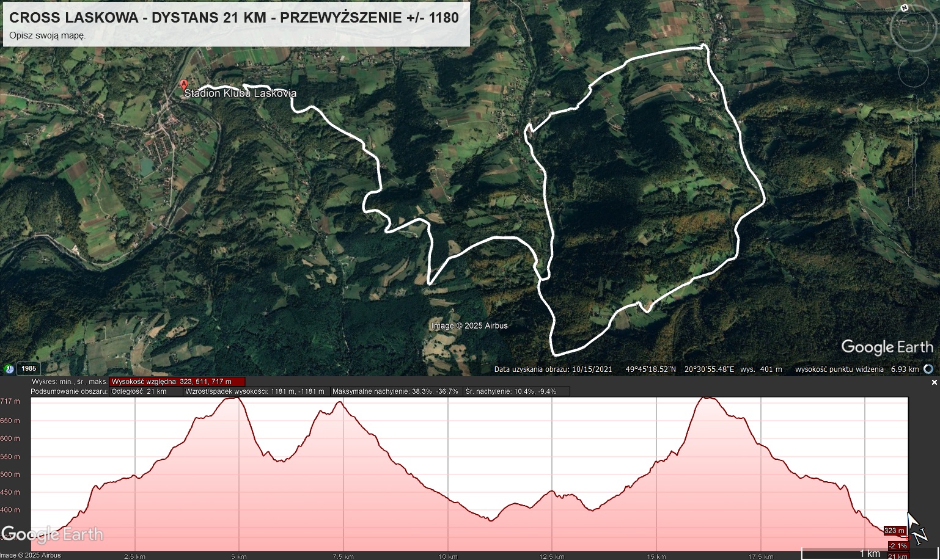Zoom out with the slider's bottom end button
940x560 pixels.
pyautogui.click(x=914, y=203)
